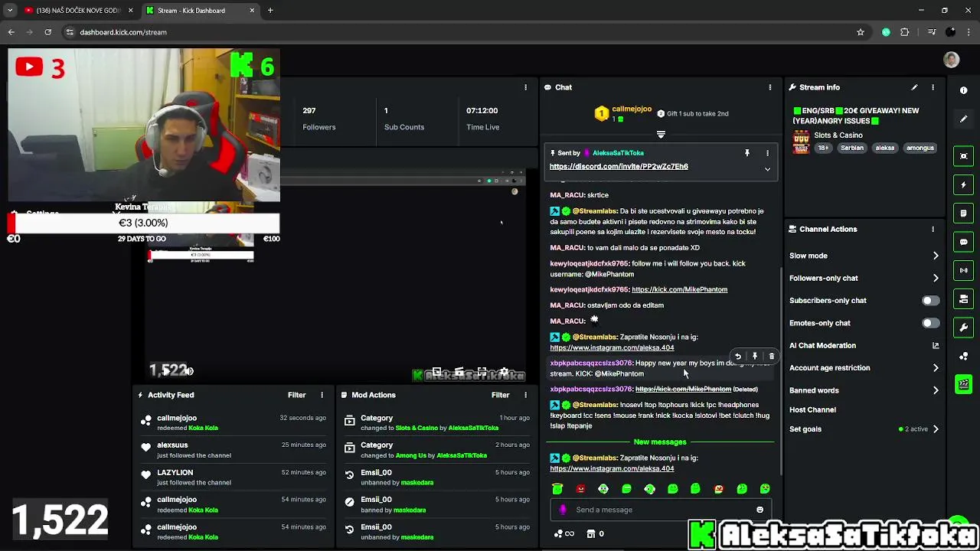Click the Slots & Casino category thumbnail

(x=801, y=142)
